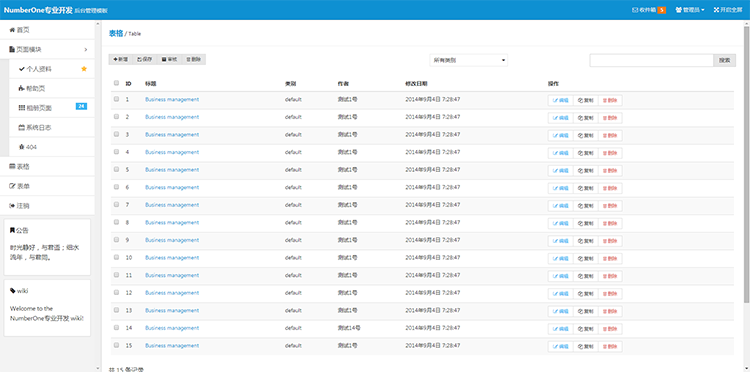Click 编辑 edit icon in row 11

[x=555, y=276]
